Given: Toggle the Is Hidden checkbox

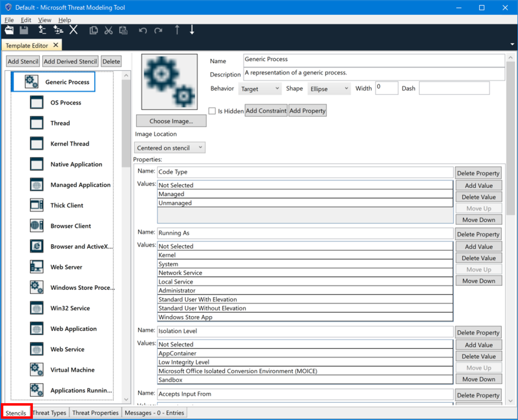Looking at the screenshot, I should (x=212, y=111).
